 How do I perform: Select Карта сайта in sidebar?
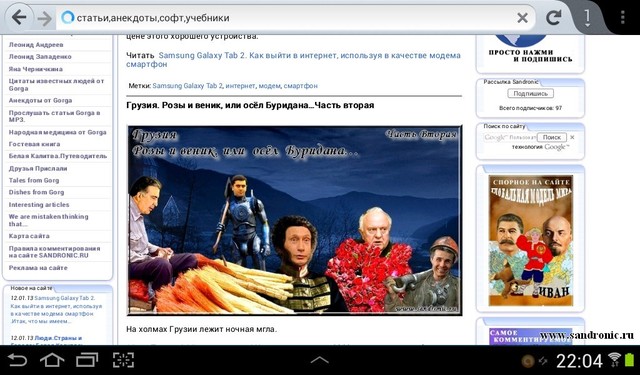(x=29, y=236)
